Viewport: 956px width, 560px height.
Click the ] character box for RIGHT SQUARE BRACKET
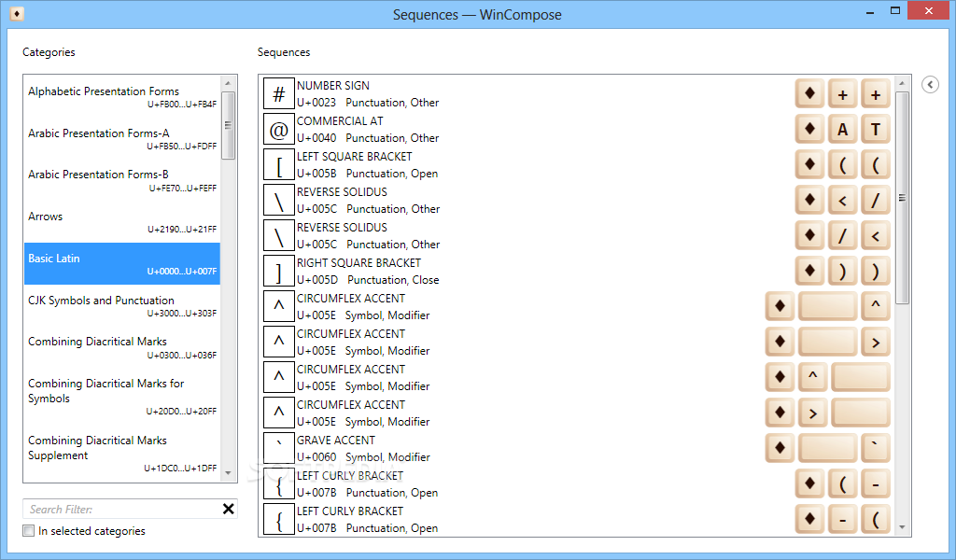pos(278,272)
